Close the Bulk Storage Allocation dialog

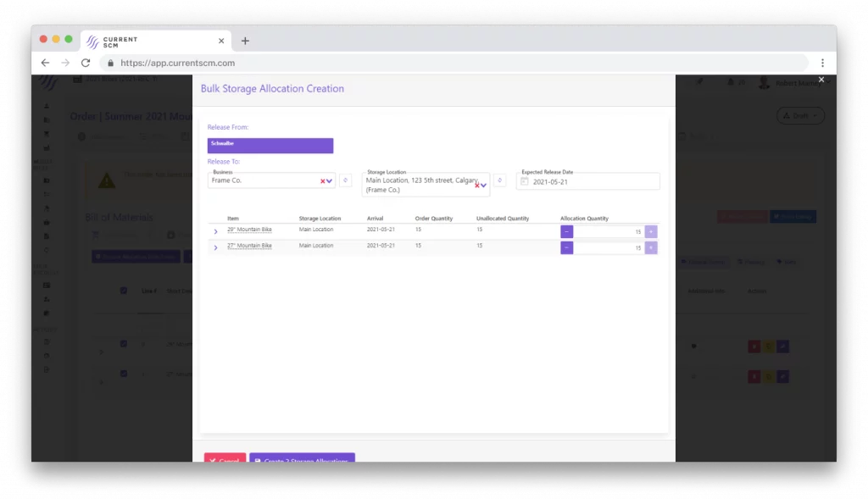click(821, 80)
